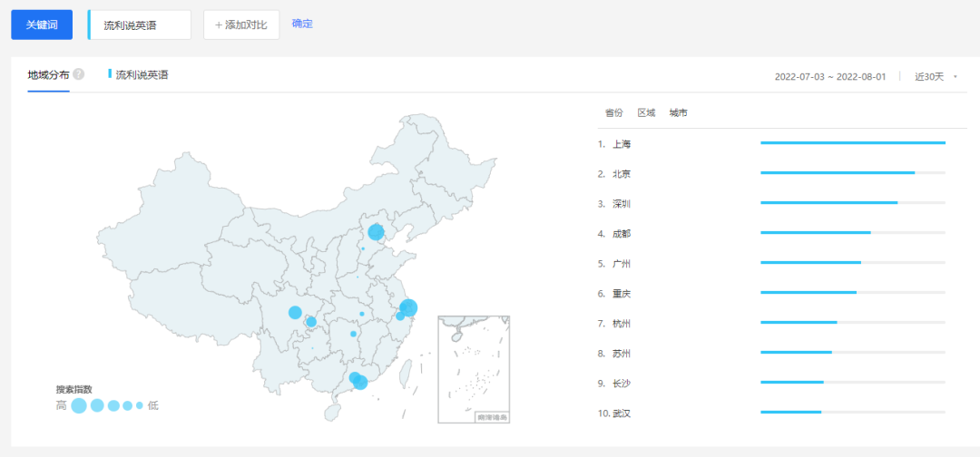Switch to the 区域 tab
980x457 pixels.
(x=646, y=112)
